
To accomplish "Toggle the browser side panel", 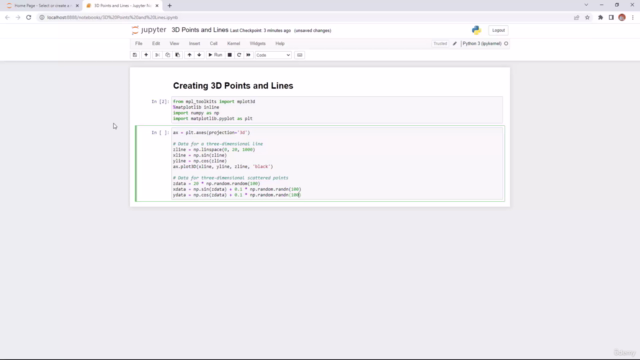I will [x=611, y=18].
